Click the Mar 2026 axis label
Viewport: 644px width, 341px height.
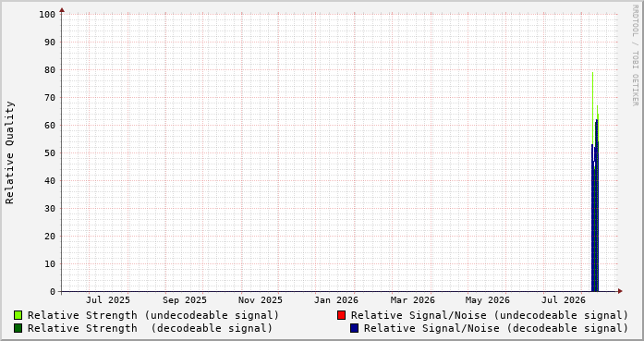pos(412,300)
